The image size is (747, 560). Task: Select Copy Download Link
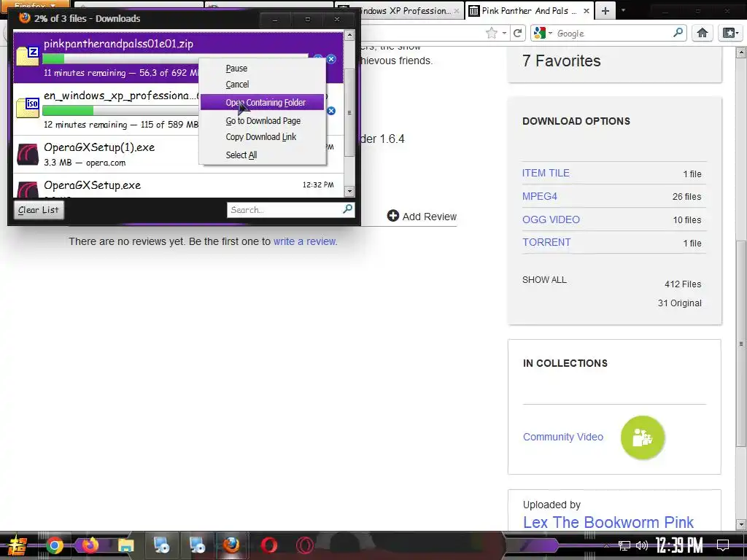tap(263, 136)
